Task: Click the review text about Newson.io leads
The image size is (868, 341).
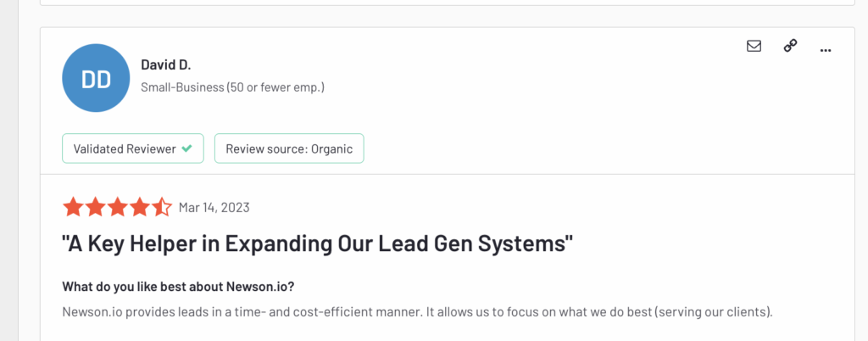Action: point(417,311)
